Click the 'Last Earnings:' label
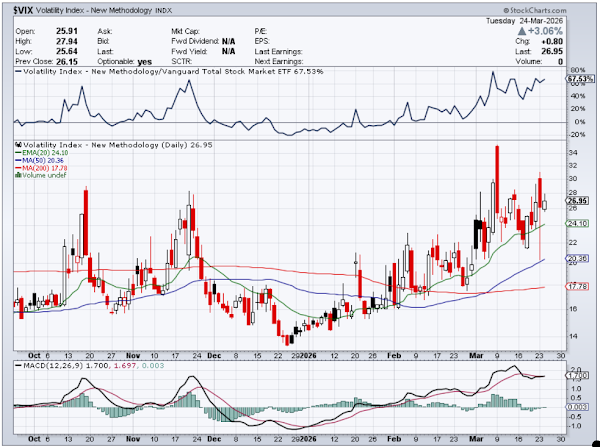This screenshot has height=447, width=600. coord(278,51)
